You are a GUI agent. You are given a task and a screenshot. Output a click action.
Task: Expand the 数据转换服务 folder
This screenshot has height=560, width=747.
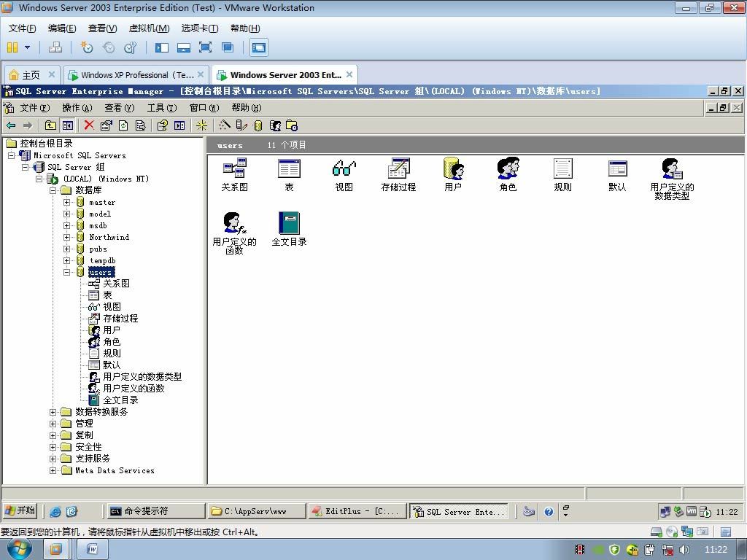click(53, 412)
